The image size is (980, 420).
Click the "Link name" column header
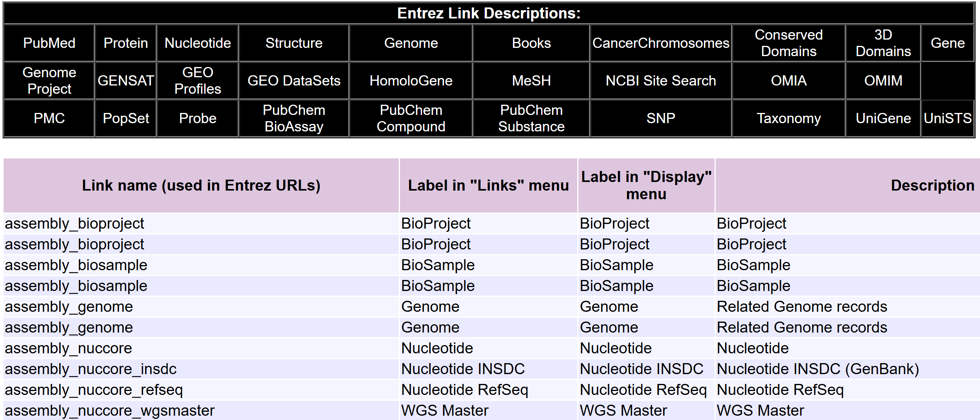(201, 185)
